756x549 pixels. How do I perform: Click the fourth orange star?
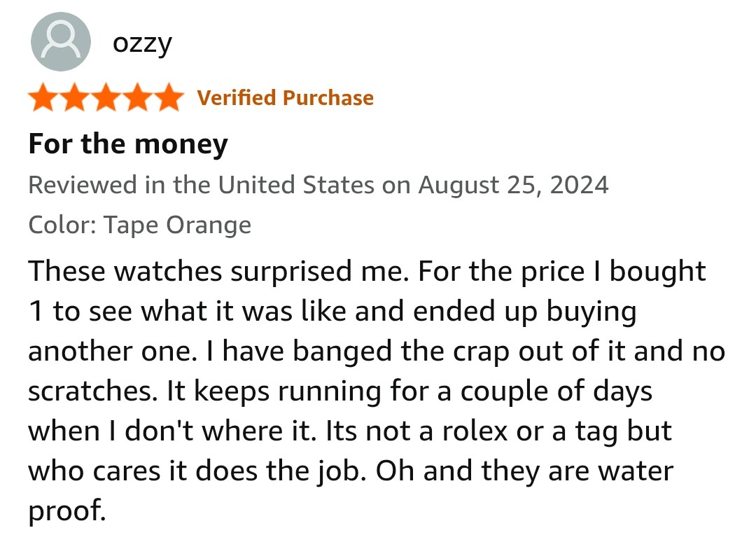pyautogui.click(x=137, y=98)
